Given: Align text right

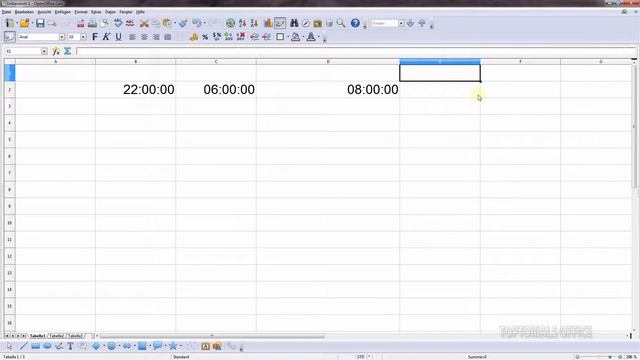Looking at the screenshot, I should pos(156,37).
